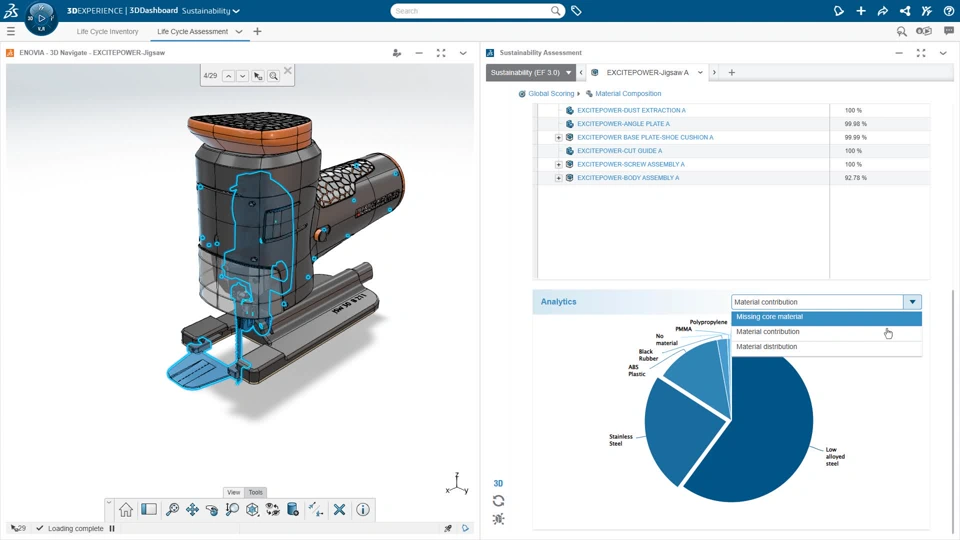Viewport: 960px width, 540px height.
Task: Click the 92.78 % value of BODY ASSEMBLY
Action: click(855, 178)
